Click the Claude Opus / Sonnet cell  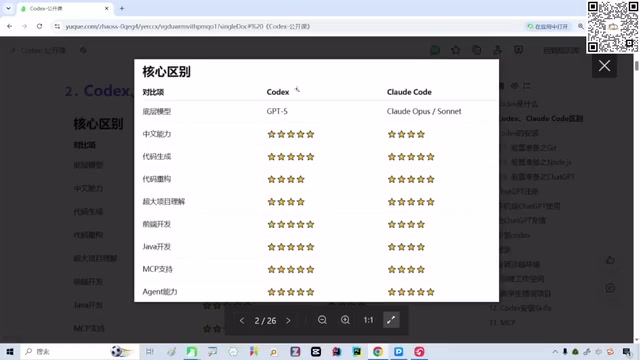coord(424,111)
